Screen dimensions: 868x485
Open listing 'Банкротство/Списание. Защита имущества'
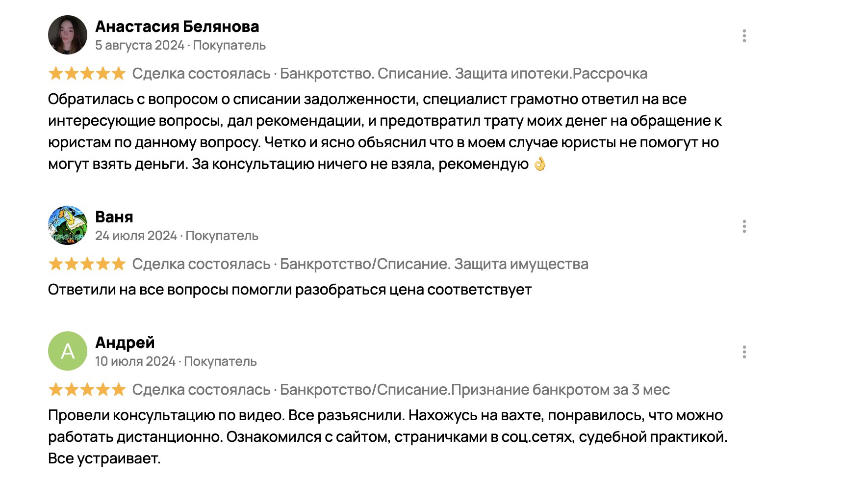click(434, 264)
